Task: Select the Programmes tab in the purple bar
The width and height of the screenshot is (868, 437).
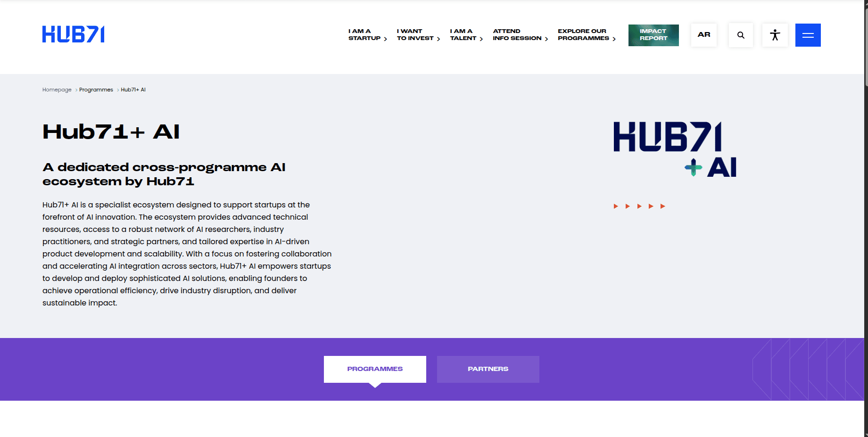Action: pyautogui.click(x=375, y=369)
